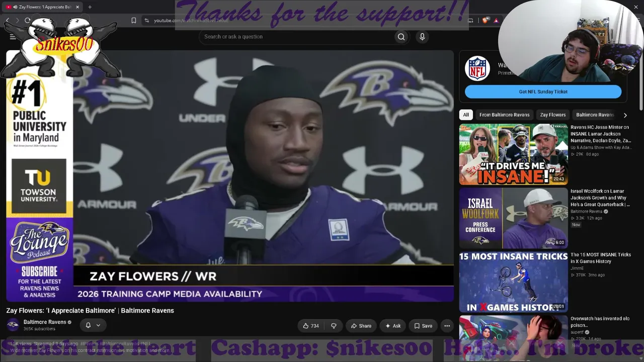Screen dimensions: 644x362
Task: Click the Zay Flowers video player
Action: 230,176
